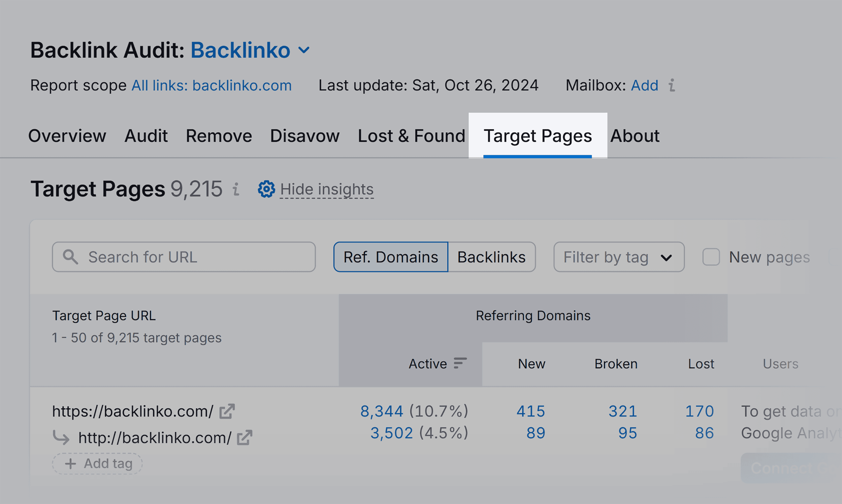Click the https://backlinko.com/ URL text
Viewport: 842px width, 504px height.
133,411
